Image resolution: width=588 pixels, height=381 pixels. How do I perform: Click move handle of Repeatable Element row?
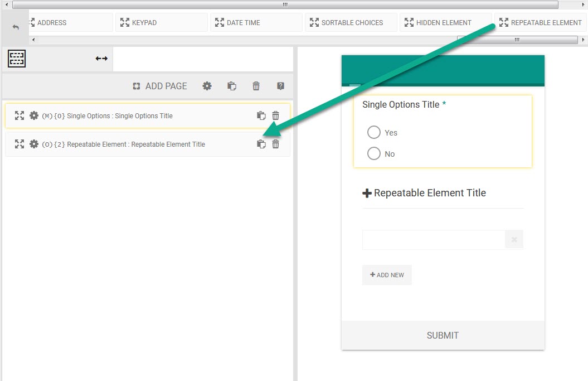pyautogui.click(x=20, y=144)
